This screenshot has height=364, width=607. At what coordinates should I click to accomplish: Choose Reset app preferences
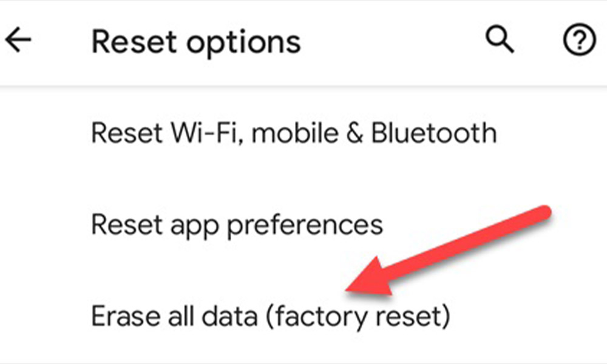pos(237,225)
